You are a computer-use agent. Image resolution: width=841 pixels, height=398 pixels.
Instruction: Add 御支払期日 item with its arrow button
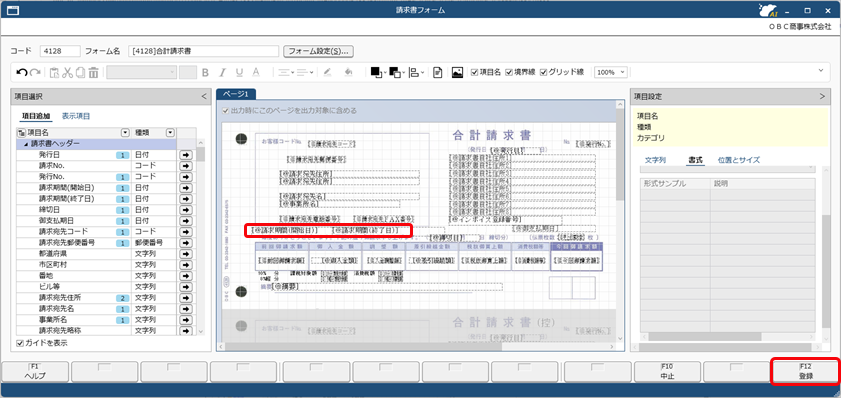(186, 220)
